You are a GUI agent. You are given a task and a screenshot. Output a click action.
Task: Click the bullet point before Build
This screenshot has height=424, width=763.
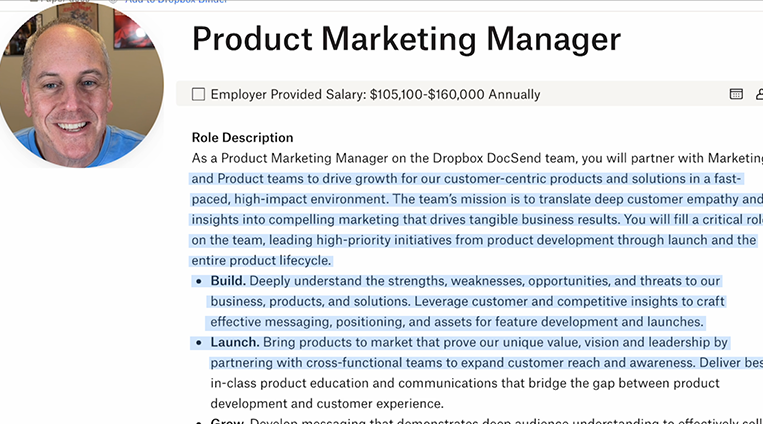(x=197, y=282)
